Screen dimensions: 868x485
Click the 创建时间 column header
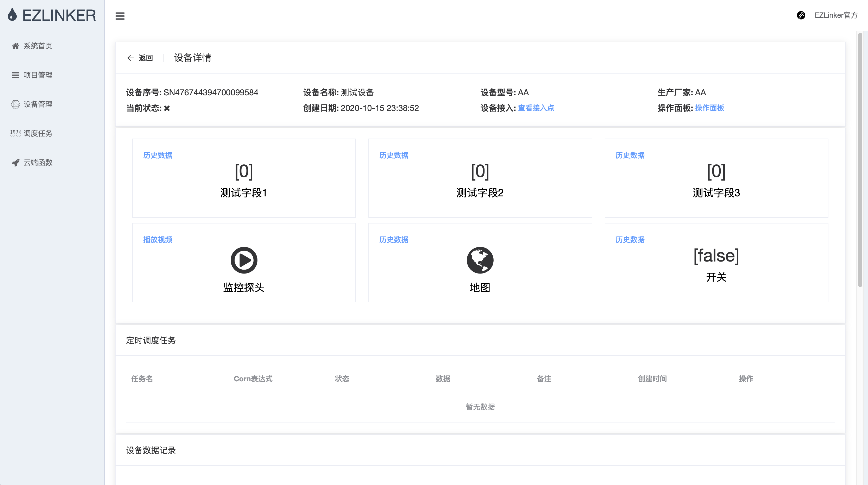652,378
